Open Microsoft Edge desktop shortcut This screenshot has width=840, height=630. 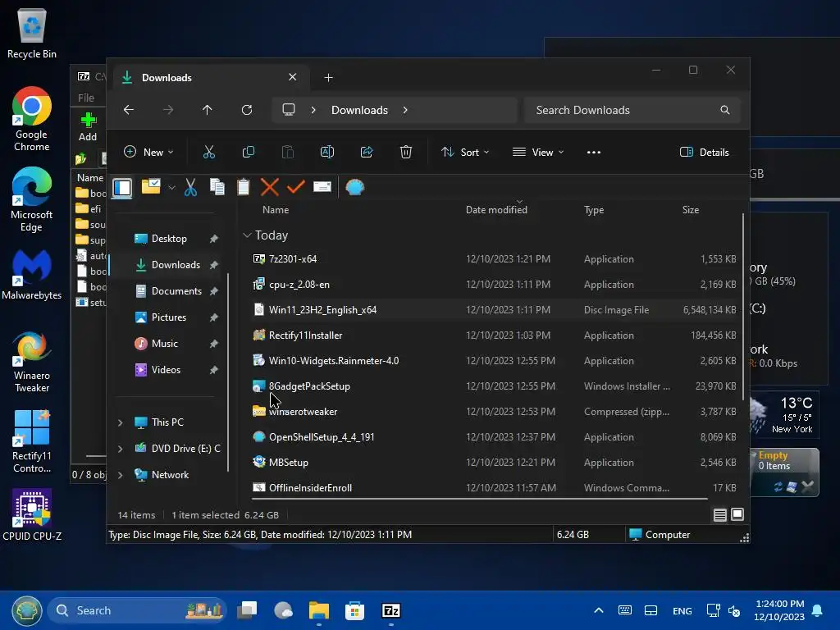pos(32,199)
